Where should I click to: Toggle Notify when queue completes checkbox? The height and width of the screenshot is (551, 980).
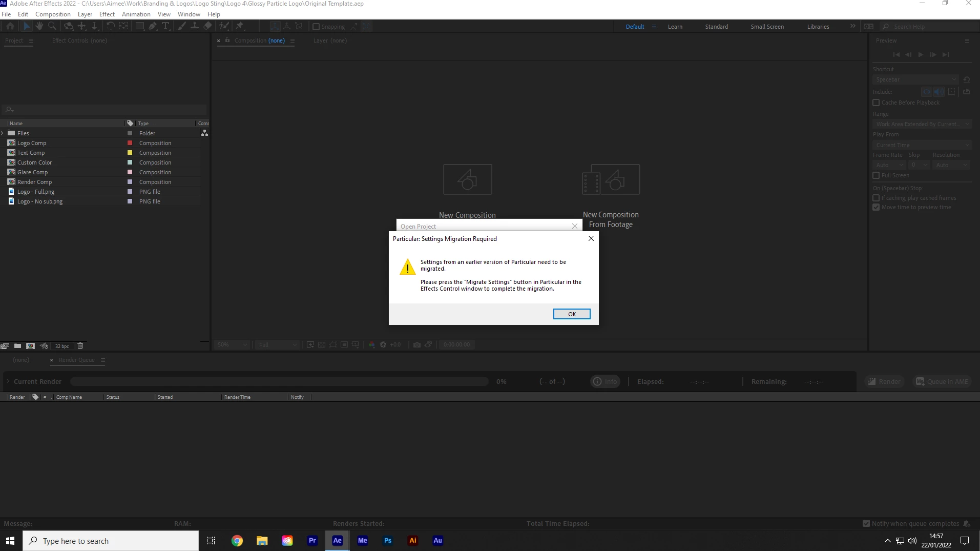pos(866,523)
